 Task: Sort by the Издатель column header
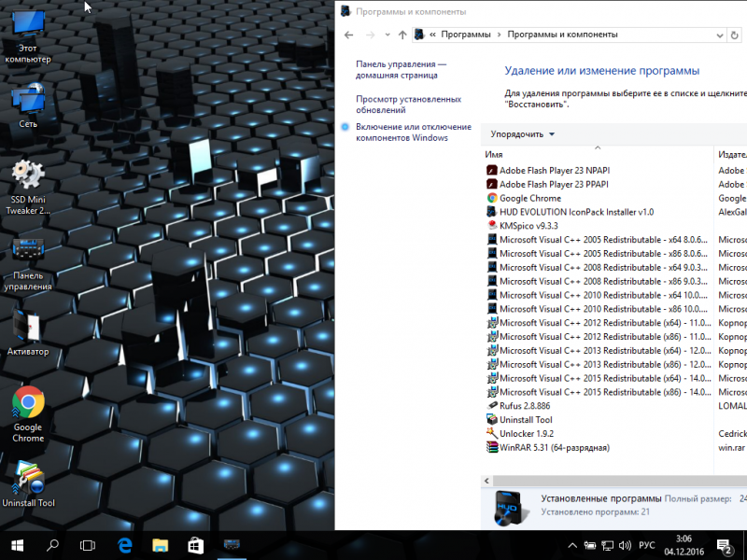(732, 154)
